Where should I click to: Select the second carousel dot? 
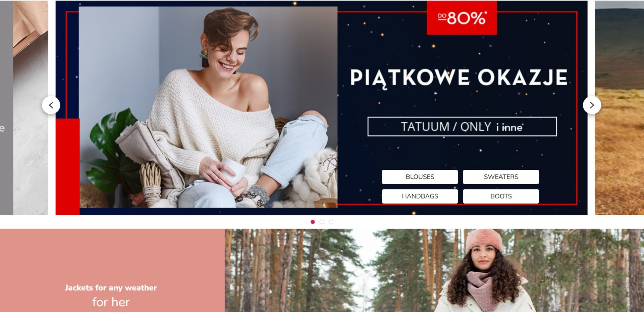click(x=322, y=222)
